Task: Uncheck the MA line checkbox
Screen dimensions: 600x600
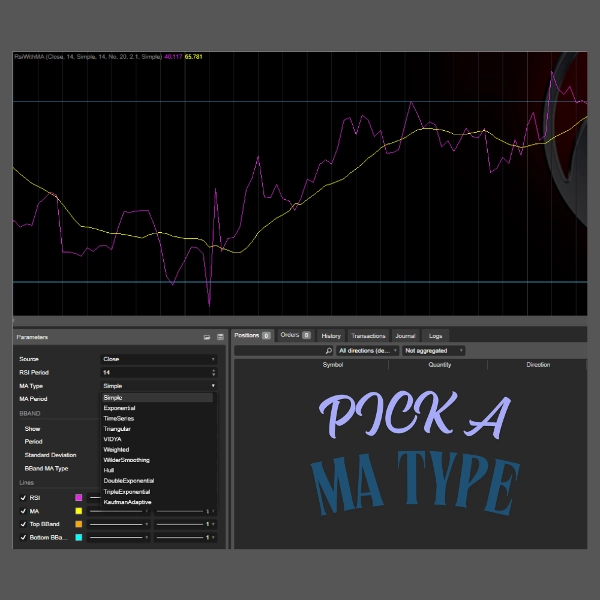Action: (x=23, y=511)
